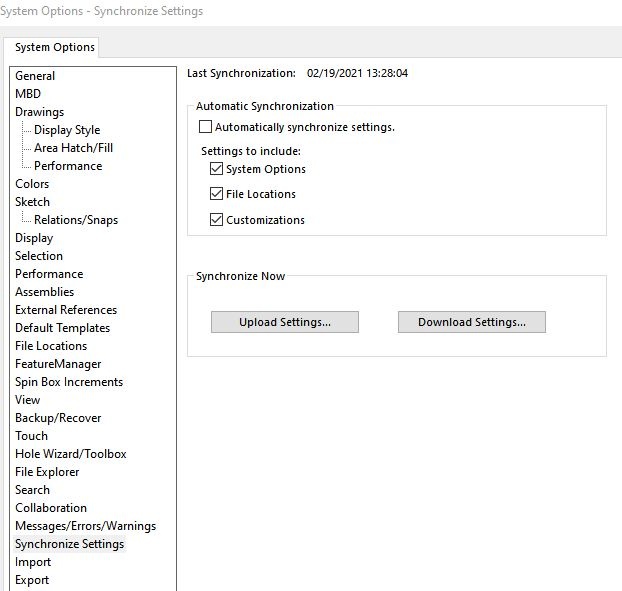Click the Automatic Synchronization group title
622x591 pixels.
coord(265,106)
